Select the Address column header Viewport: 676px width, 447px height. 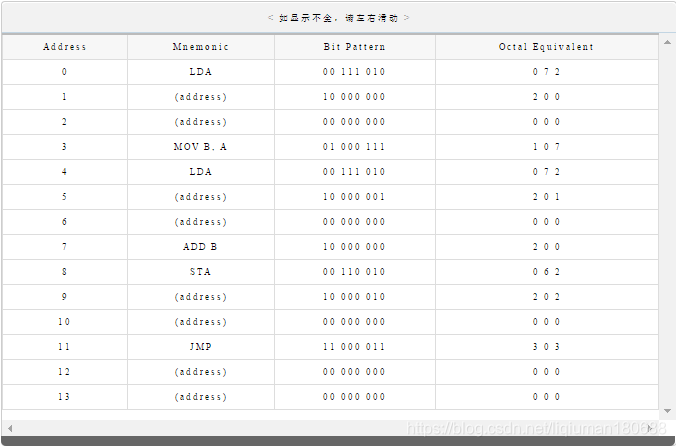65,47
